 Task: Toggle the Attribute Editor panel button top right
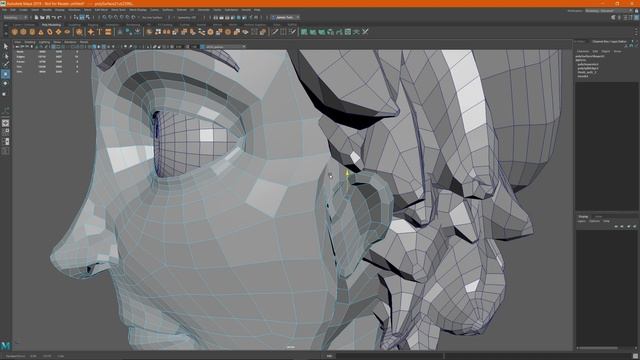(625, 18)
